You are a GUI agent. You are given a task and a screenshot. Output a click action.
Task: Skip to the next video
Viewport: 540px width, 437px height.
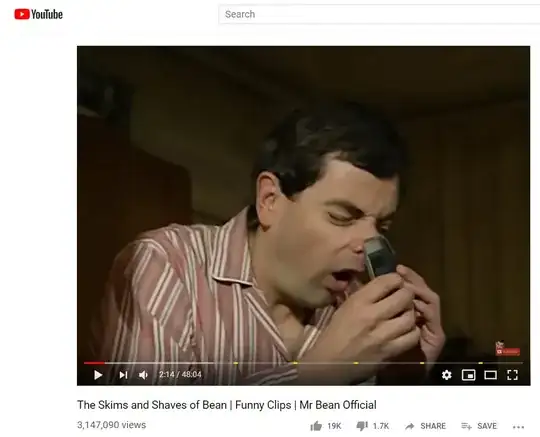[123, 375]
